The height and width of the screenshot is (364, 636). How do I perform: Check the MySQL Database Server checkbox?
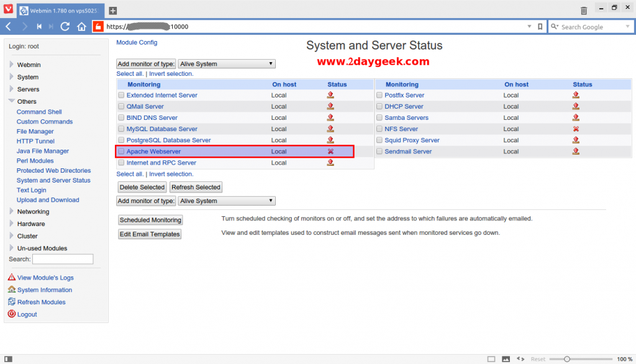click(x=121, y=129)
